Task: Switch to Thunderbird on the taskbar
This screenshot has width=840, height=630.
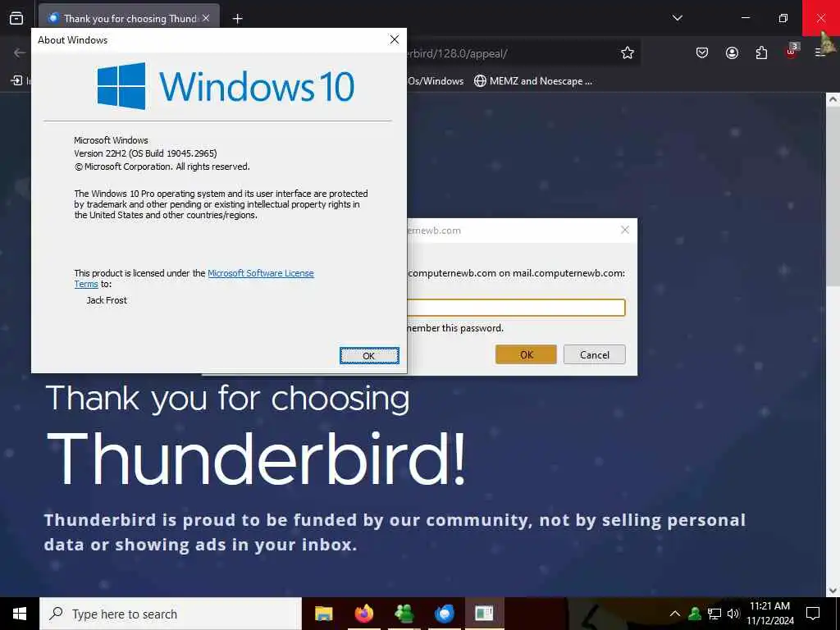Action: tap(444, 614)
